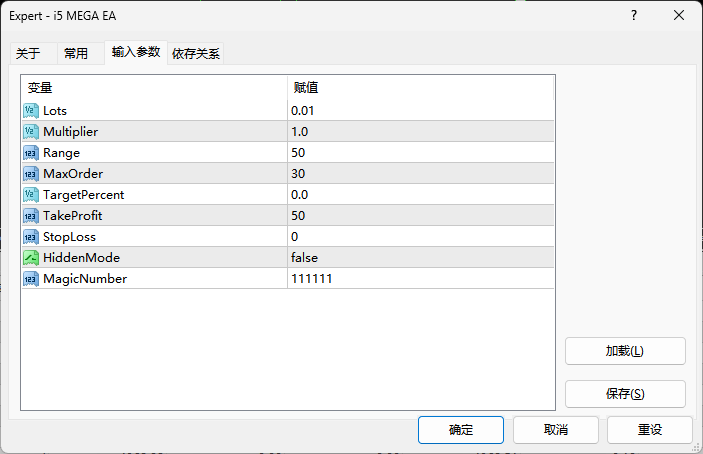Image resolution: width=703 pixels, height=454 pixels.
Task: Click the TargetPercent variable type icon
Action: coord(30,194)
